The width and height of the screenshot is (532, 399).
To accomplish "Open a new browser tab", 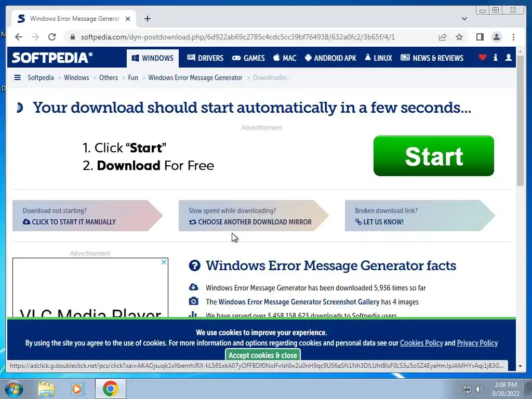I will [147, 19].
